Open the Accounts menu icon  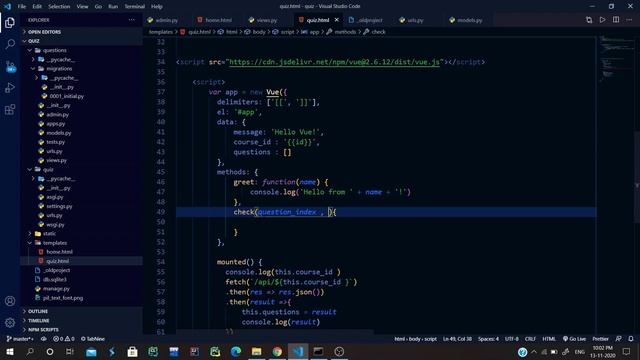[x=10, y=301]
